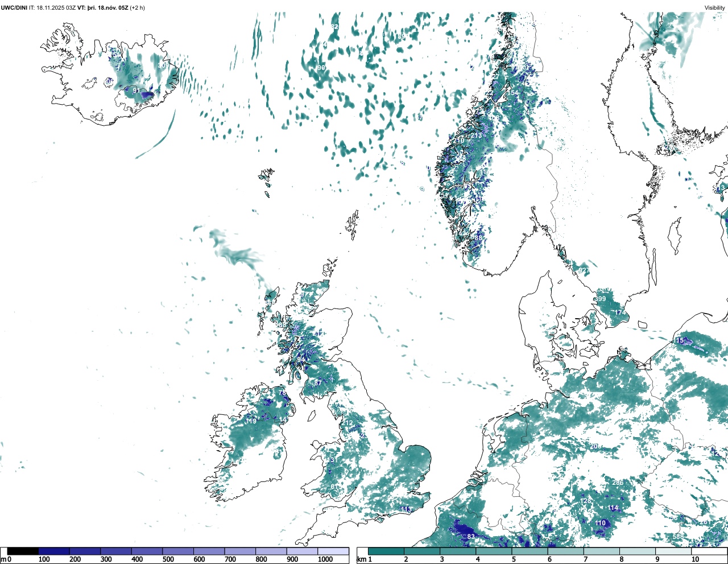This screenshot has width=728, height=564.
Task: Click the "399" value near Sweden coast
Action: point(601,299)
